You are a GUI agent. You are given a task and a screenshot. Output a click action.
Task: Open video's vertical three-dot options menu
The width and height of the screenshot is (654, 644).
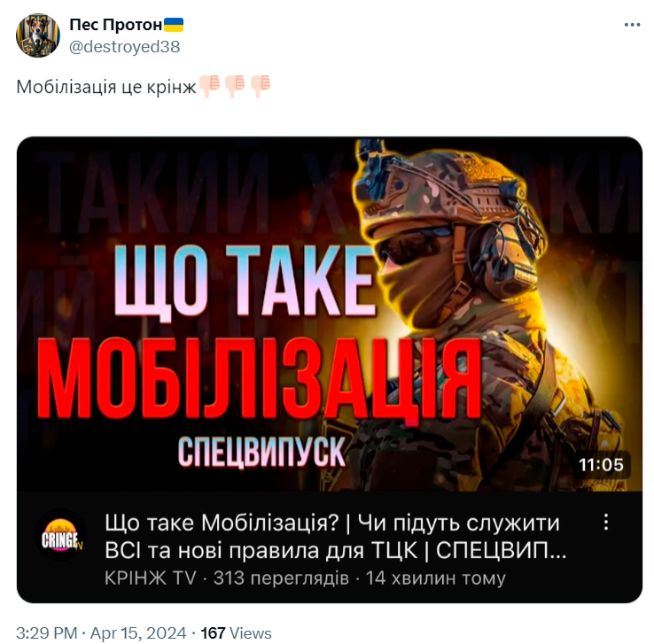point(606,522)
